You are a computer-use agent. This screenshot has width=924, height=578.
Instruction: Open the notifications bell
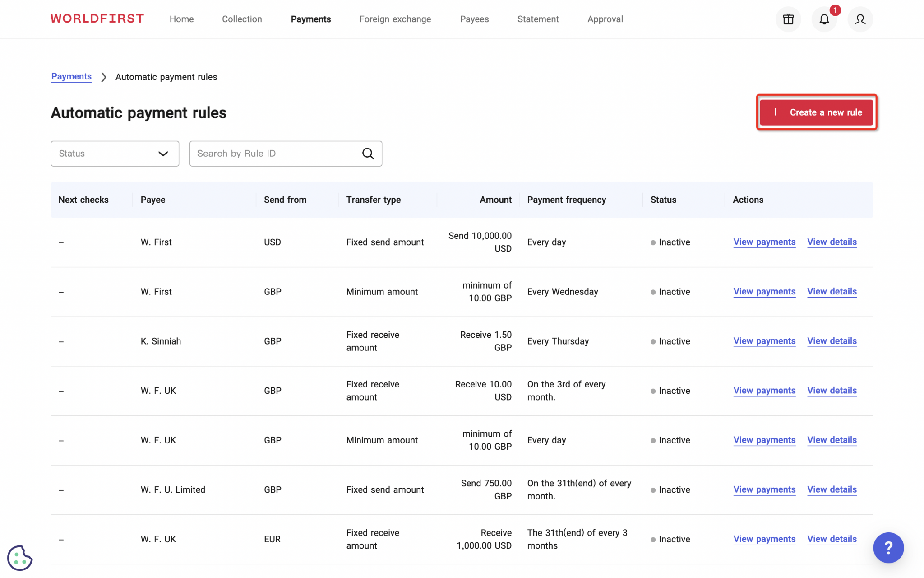pos(824,19)
